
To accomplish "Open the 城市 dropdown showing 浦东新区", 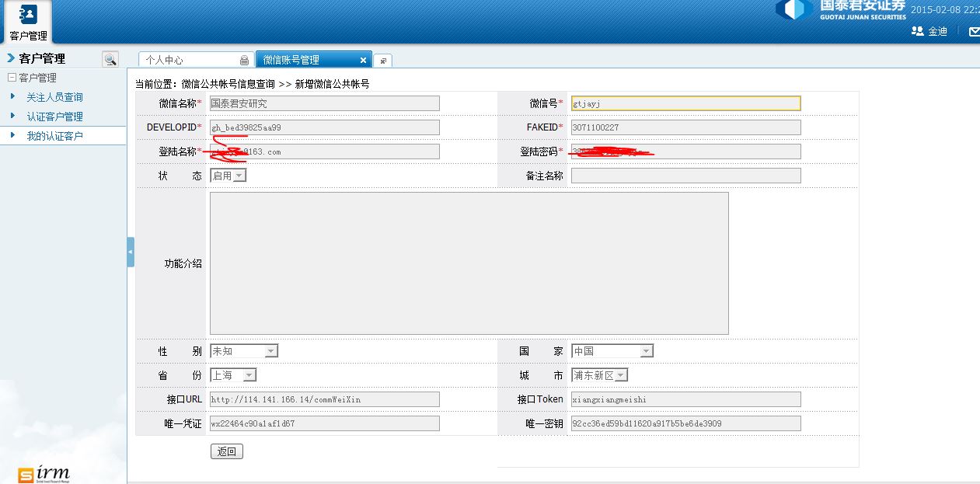I will (599, 375).
